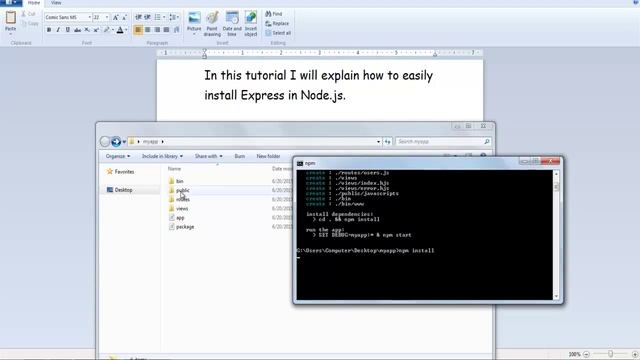Click the Search myapp field
This screenshot has width=640, height=360.
coord(443,142)
